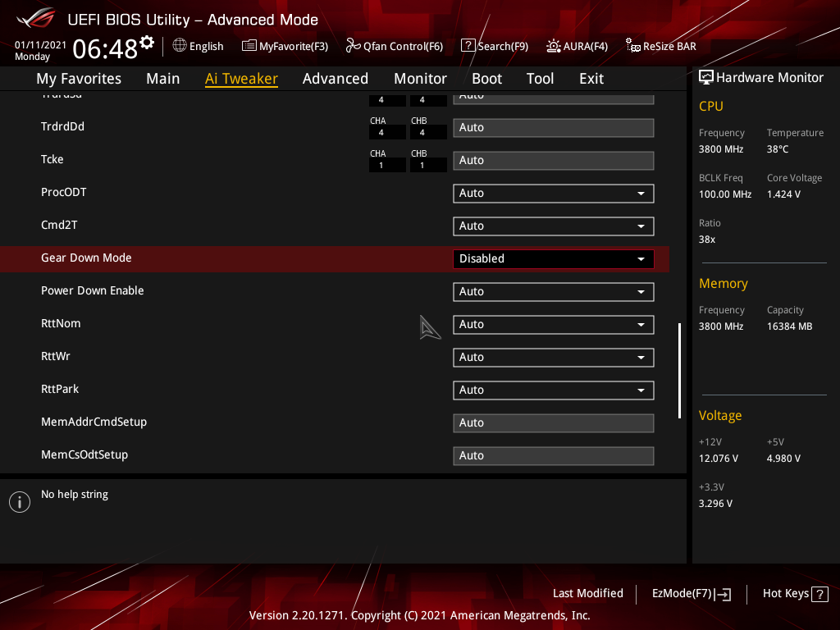Switch to Main tab
Image resolution: width=840 pixels, height=630 pixels.
[x=163, y=79]
